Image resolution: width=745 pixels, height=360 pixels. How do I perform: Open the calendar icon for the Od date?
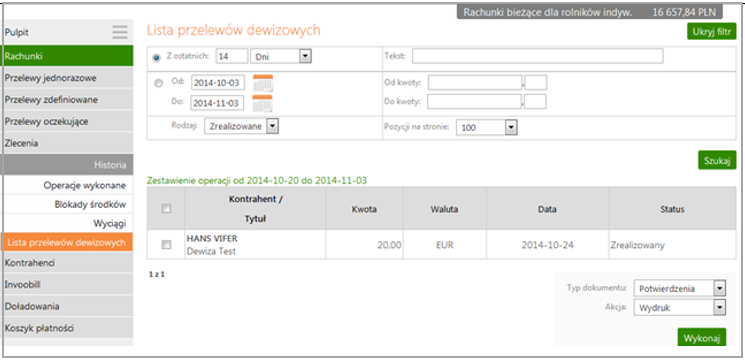[263, 83]
